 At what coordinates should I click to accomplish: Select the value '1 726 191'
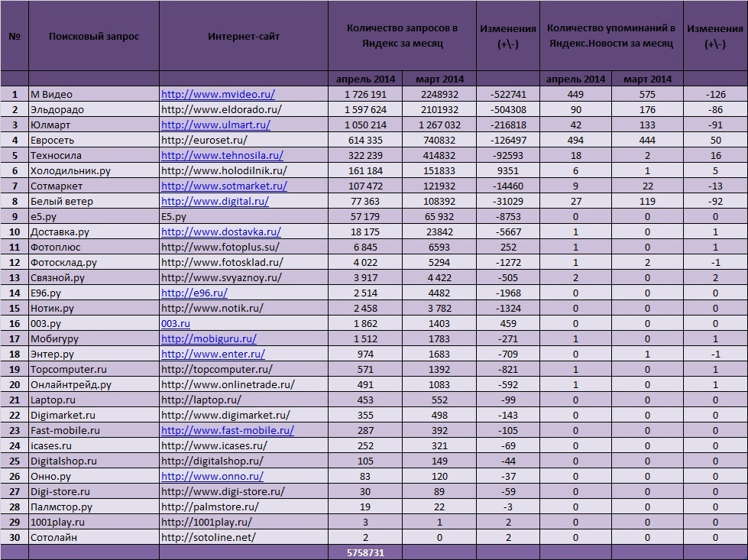[x=365, y=95]
